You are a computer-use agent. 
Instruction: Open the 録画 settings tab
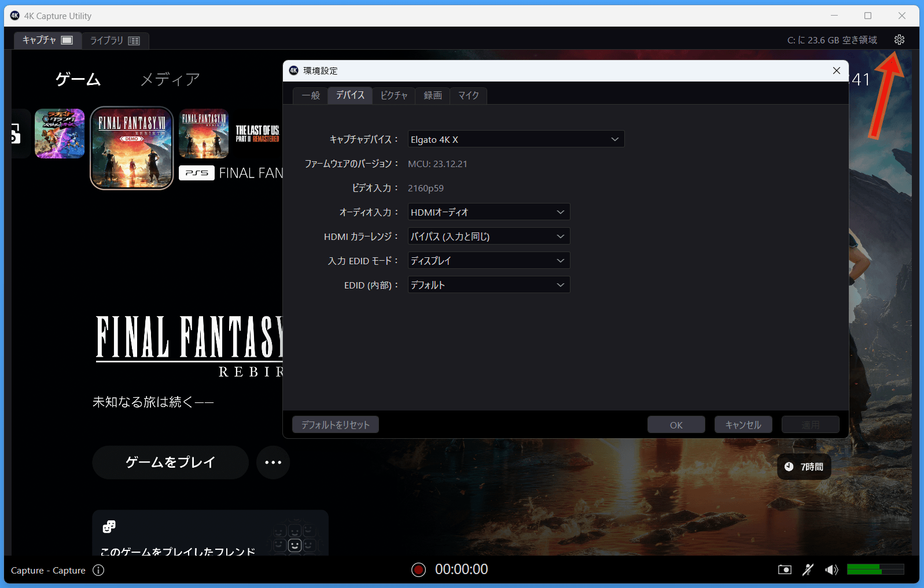point(433,95)
